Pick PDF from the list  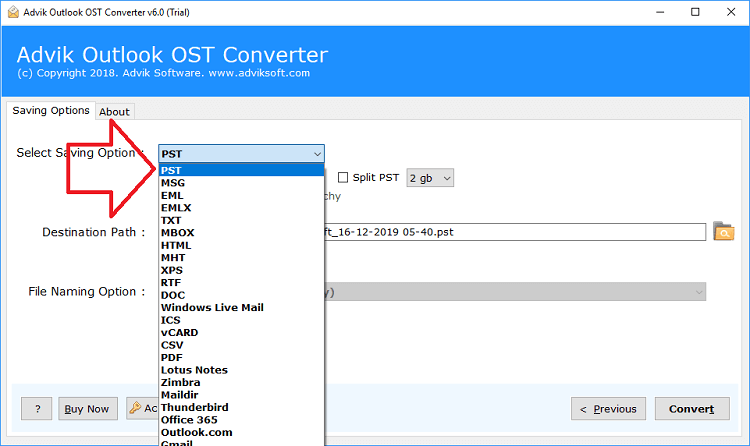242,357
